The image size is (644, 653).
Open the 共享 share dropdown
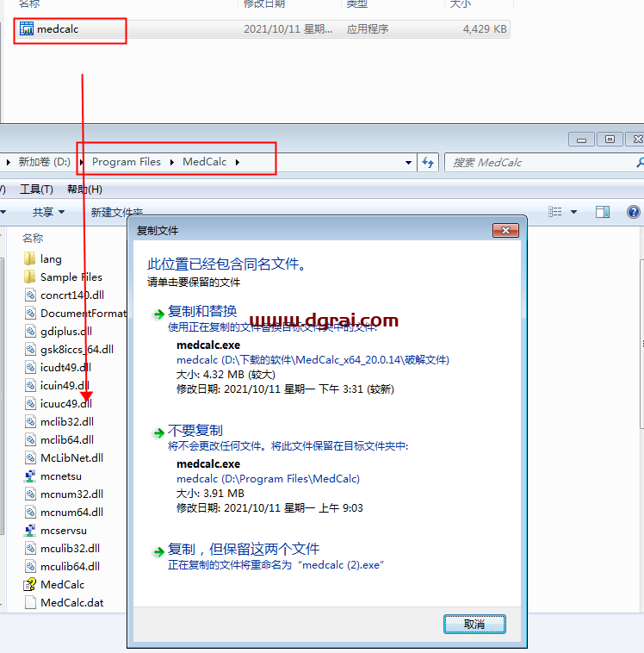point(49,213)
